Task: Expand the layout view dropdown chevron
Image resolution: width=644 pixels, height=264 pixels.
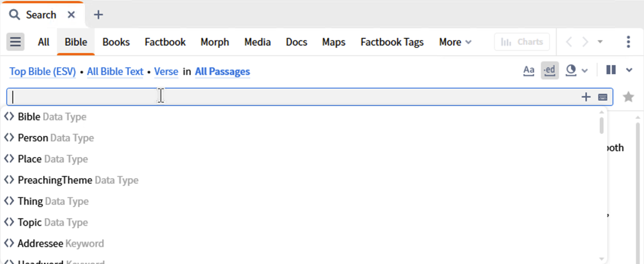Action: 629,70
